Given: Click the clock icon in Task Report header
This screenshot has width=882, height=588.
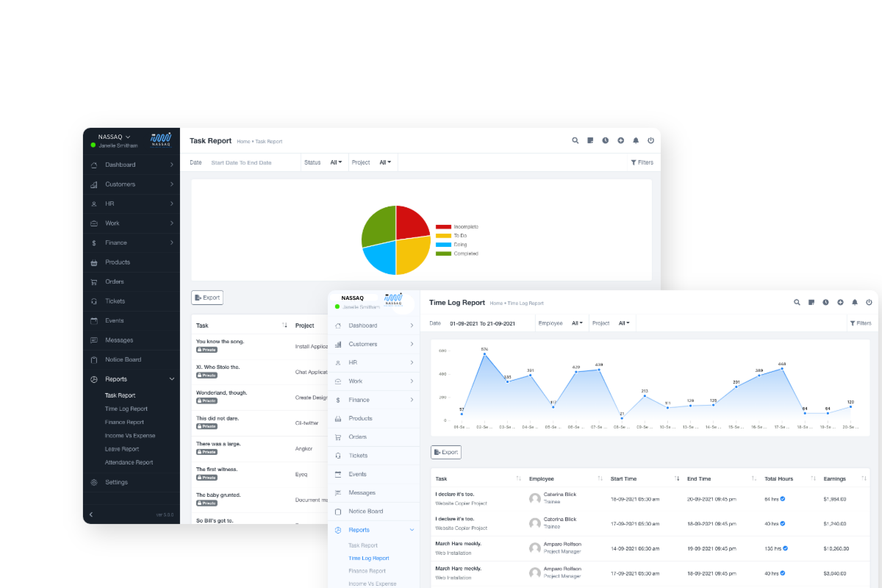Looking at the screenshot, I should pos(606,140).
